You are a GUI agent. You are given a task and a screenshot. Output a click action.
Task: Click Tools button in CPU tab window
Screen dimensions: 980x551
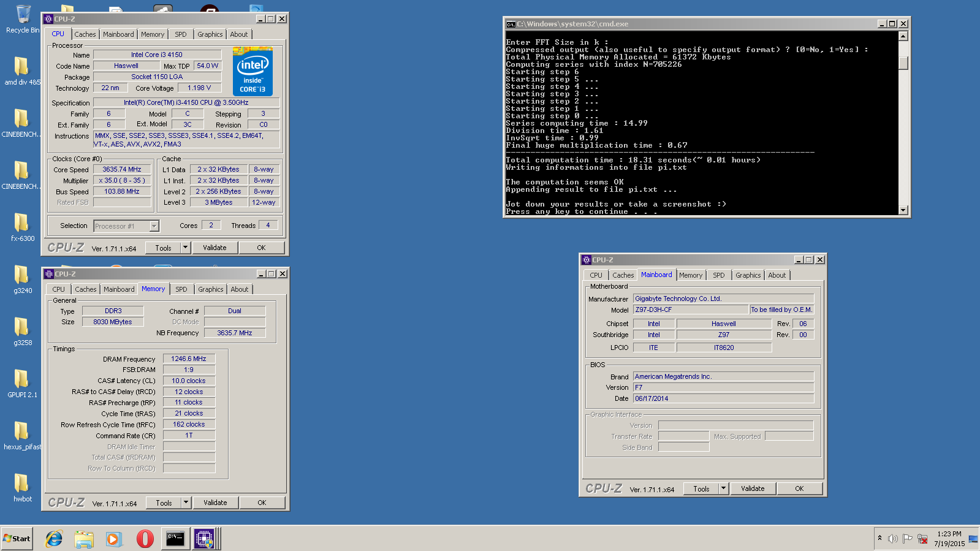click(164, 248)
